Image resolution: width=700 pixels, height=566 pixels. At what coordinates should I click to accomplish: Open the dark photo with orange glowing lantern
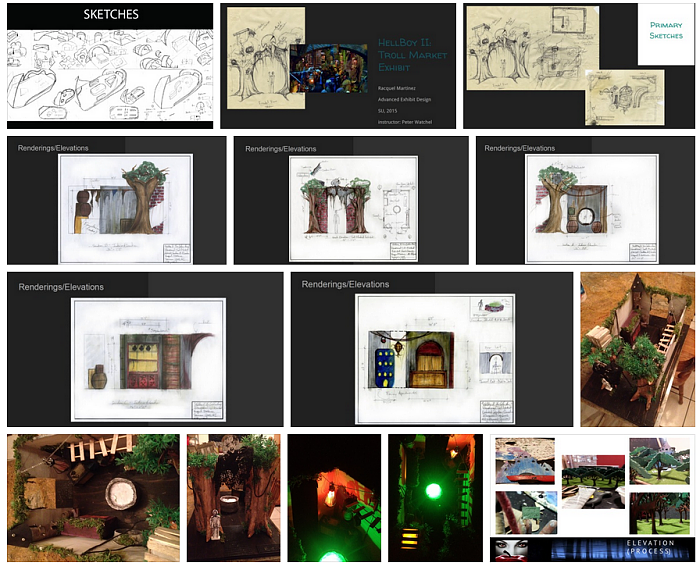click(334, 498)
